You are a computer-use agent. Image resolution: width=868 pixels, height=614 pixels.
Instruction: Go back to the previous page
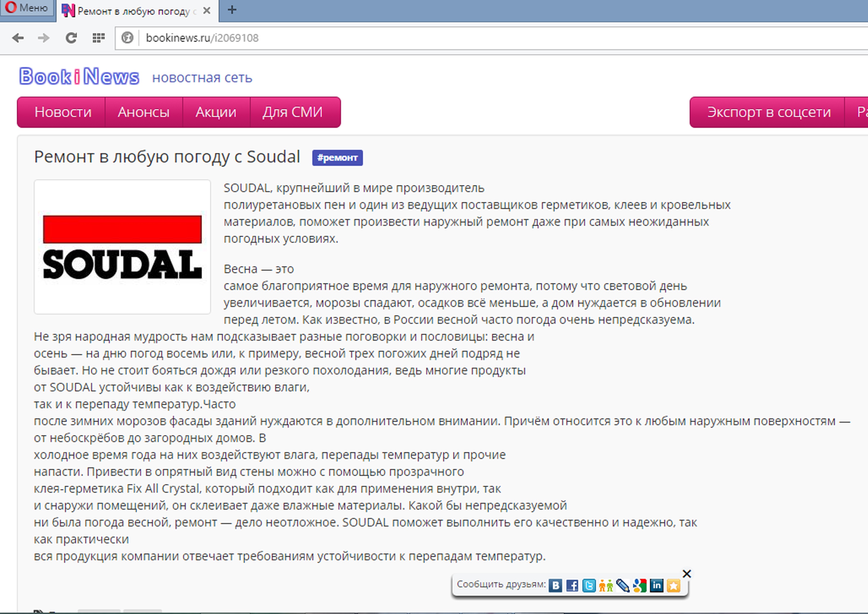coord(18,38)
